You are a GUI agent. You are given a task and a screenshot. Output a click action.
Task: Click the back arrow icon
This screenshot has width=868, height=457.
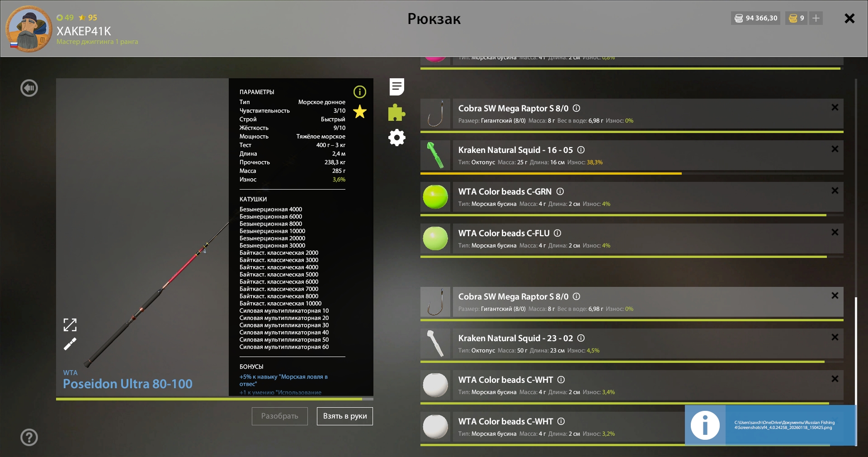click(29, 88)
